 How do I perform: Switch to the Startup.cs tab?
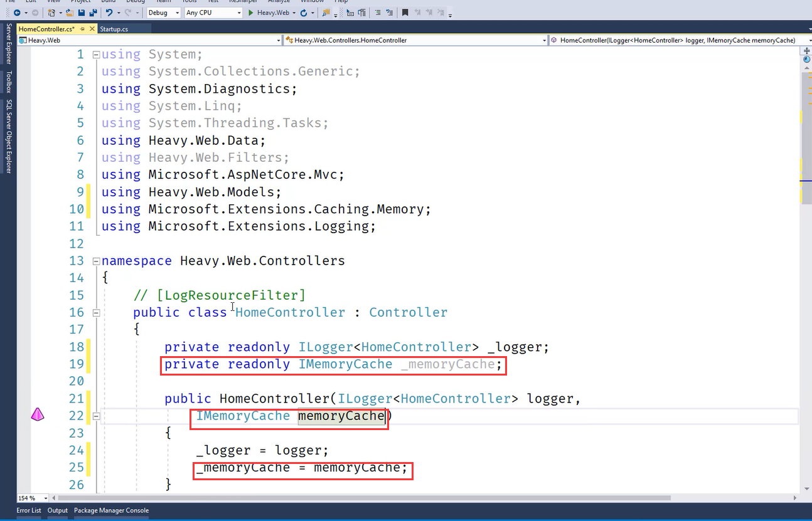coord(114,29)
